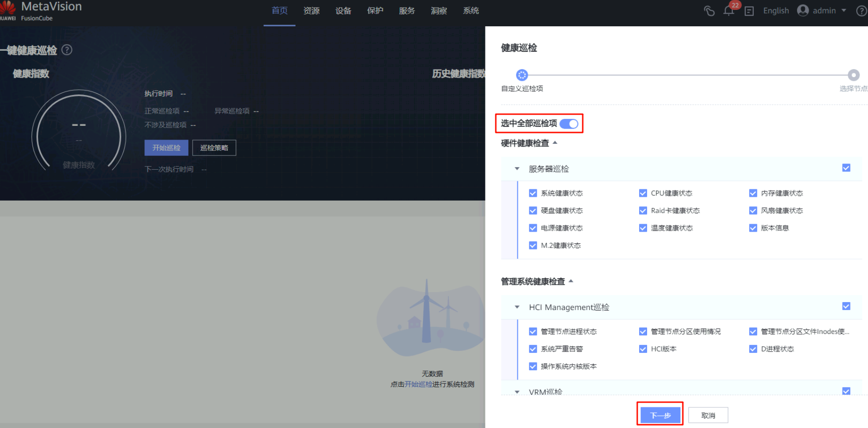Viewport: 868px width, 428px height.
Task: Switch language to English
Action: (x=776, y=11)
